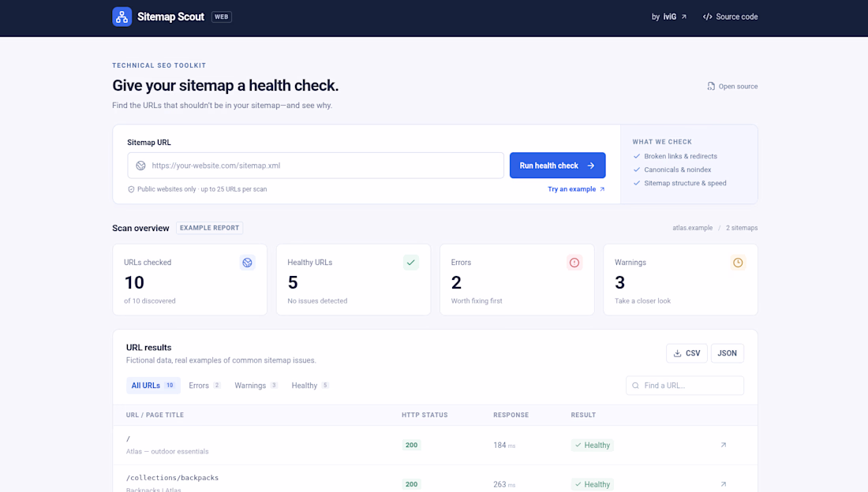Click the 184 ms response value

coord(504,445)
